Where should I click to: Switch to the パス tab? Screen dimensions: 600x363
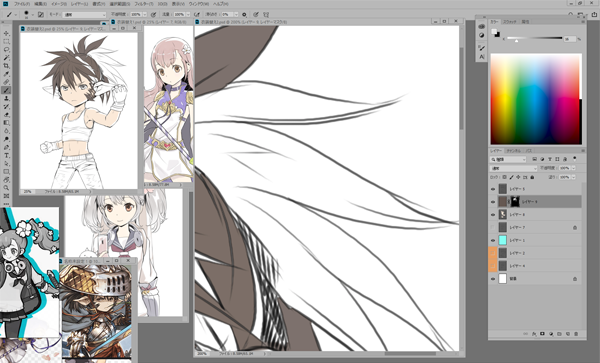(528, 151)
